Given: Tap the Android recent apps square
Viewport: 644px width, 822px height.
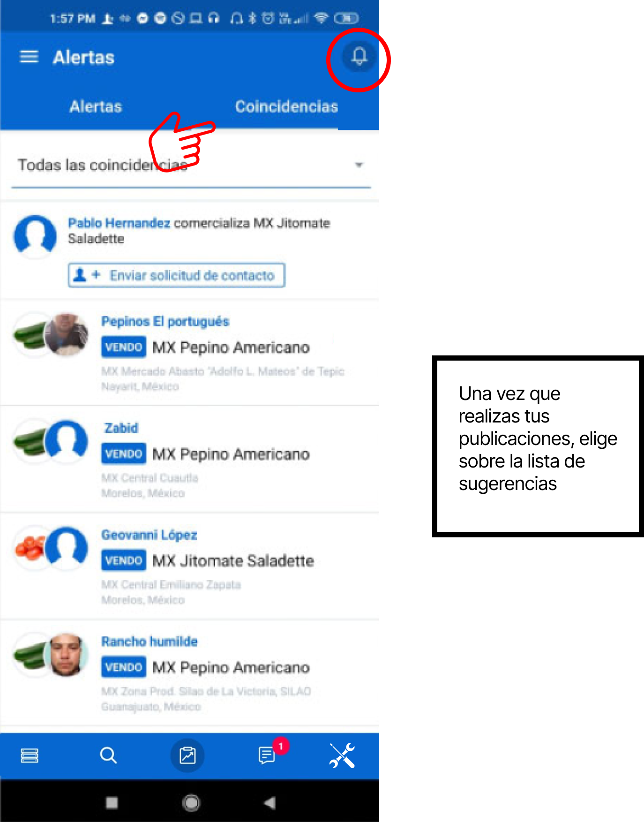Looking at the screenshot, I should click(112, 803).
